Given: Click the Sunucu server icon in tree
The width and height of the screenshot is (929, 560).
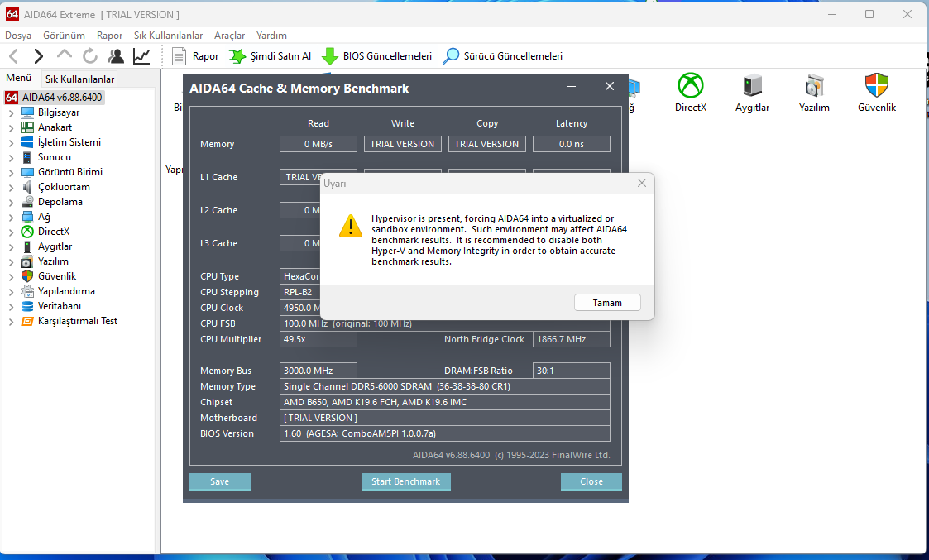Looking at the screenshot, I should (27, 157).
